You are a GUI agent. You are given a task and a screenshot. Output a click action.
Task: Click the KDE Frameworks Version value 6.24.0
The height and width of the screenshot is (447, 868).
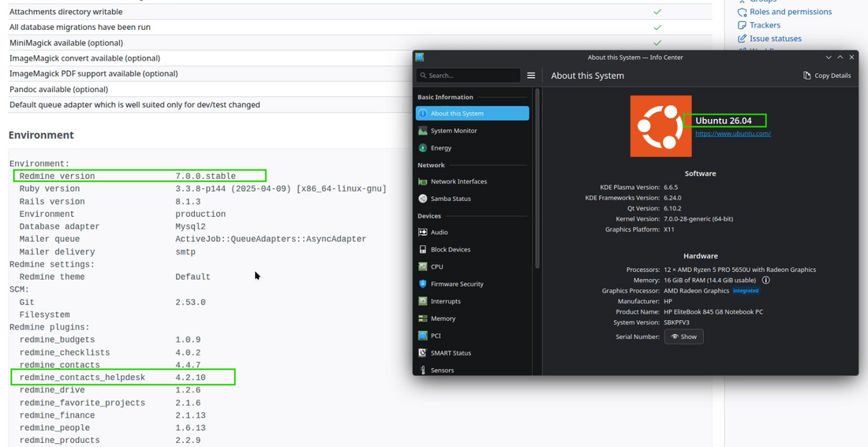coord(672,198)
